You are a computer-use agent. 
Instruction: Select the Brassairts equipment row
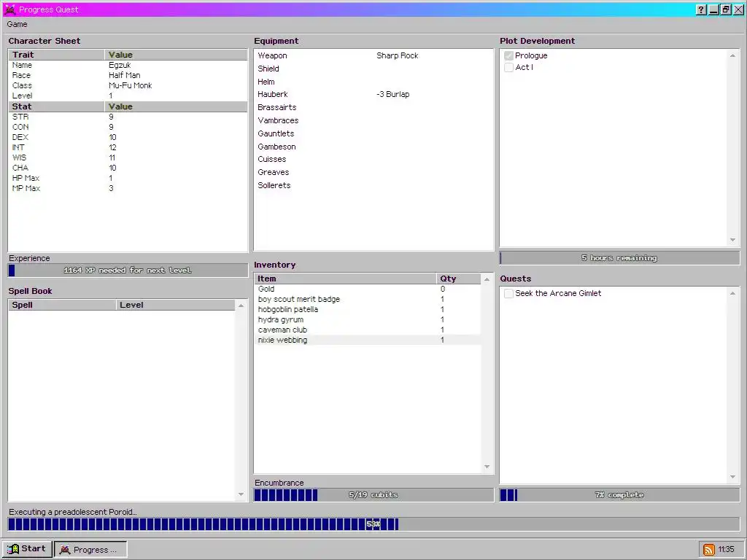click(x=374, y=108)
